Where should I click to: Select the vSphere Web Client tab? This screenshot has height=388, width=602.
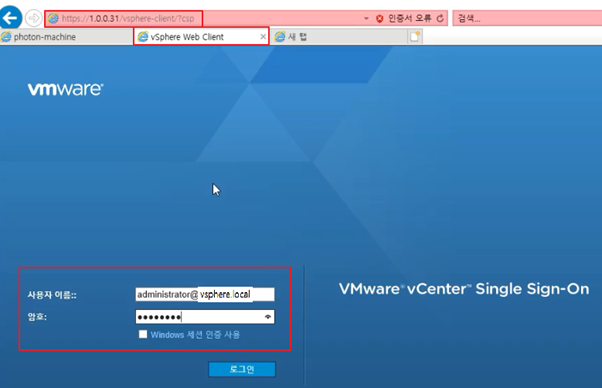coord(201,37)
